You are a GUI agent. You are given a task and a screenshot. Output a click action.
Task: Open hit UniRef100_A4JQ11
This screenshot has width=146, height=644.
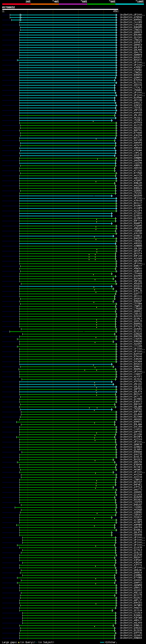[x=131, y=118]
